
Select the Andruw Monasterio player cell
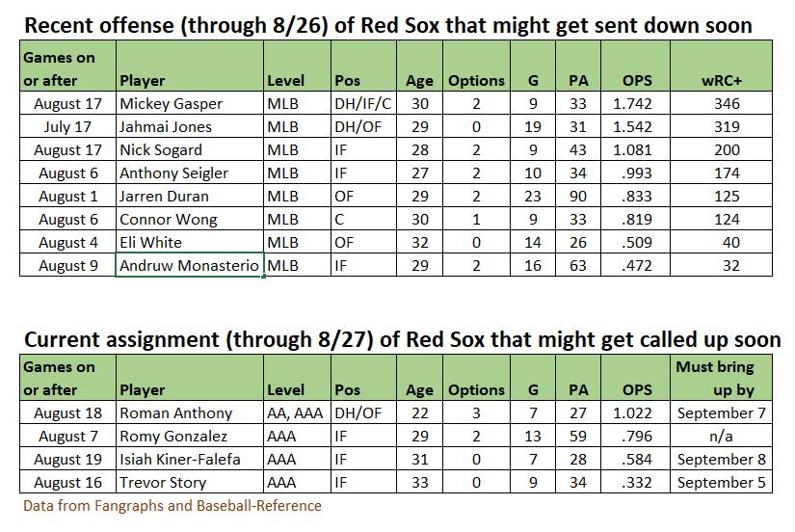point(190,265)
